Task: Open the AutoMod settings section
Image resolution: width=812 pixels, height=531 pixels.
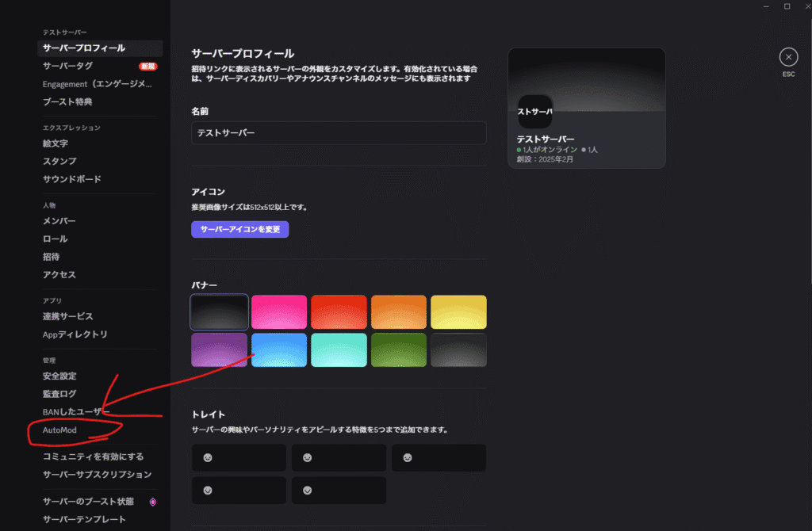Action: (x=60, y=429)
